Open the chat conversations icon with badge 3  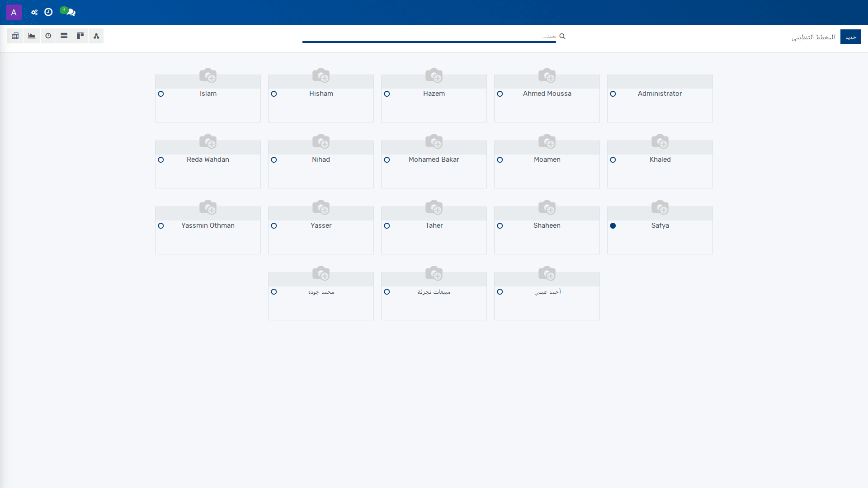point(69,12)
